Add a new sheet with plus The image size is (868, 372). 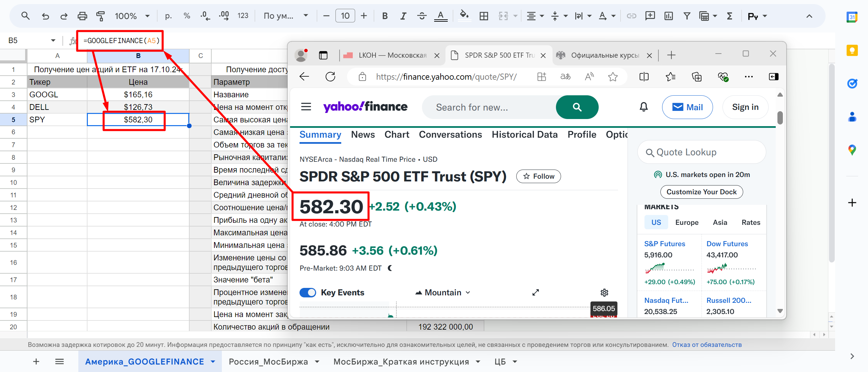(36, 361)
